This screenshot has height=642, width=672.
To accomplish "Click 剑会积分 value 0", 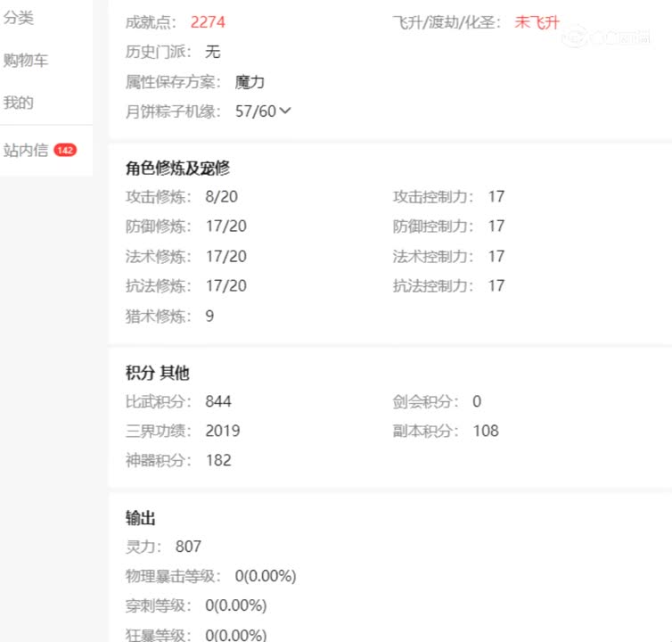I will click(477, 401).
